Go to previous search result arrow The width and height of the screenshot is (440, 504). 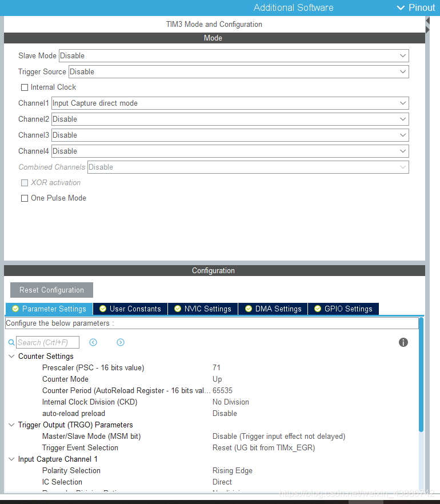coord(93,342)
